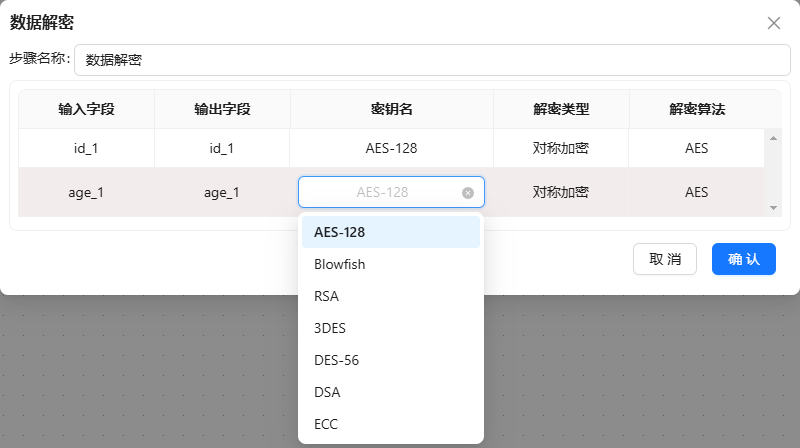Close the 数据解密 dialog
The image size is (800, 448).
pos(773,23)
